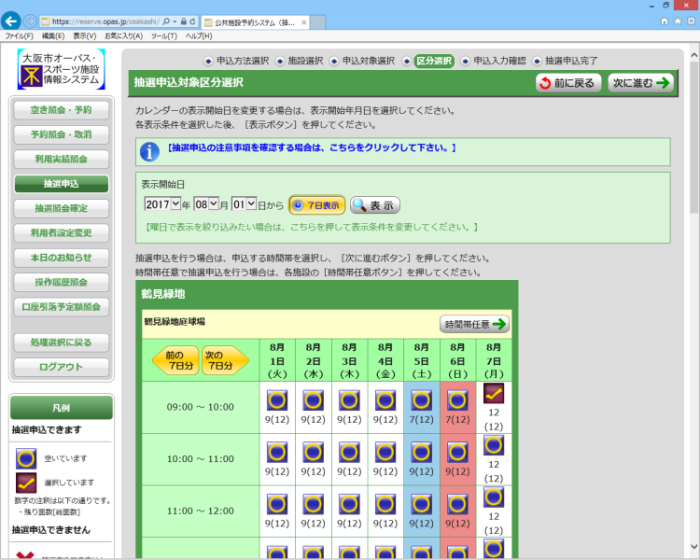700x560 pixels.
Task: Select slot 11:00 on August 3 (Thu)
Action: [x=349, y=504]
